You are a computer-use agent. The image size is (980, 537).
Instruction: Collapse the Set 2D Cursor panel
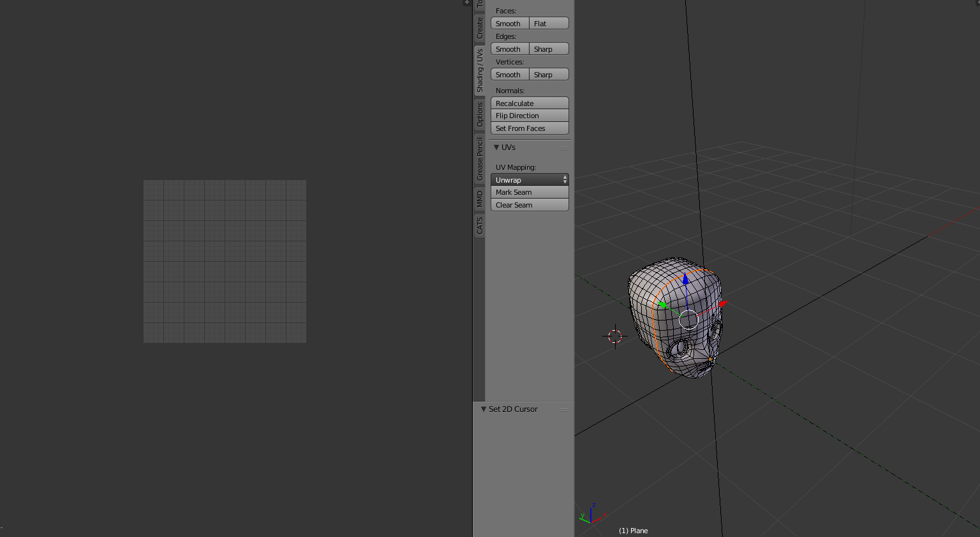(484, 409)
